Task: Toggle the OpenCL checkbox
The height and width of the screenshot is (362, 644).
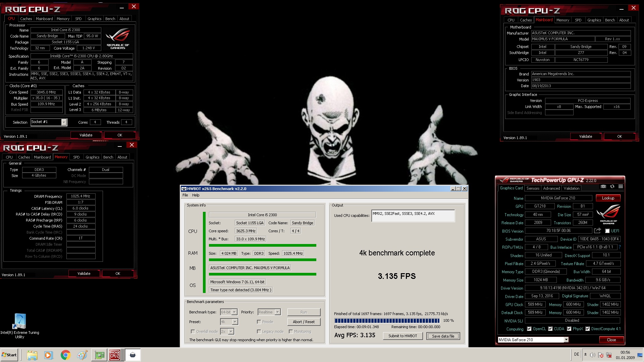Action: pyautogui.click(x=529, y=329)
